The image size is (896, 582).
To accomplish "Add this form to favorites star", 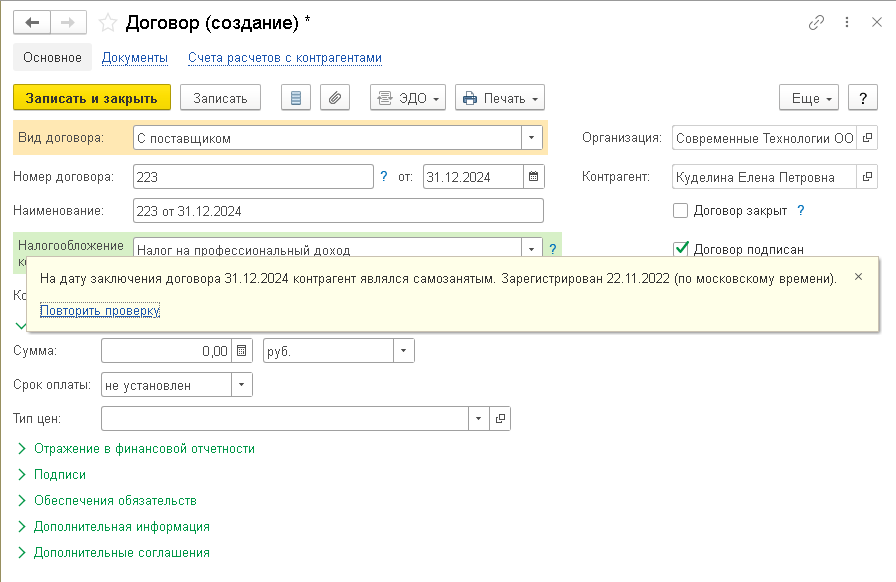I will coord(107,22).
